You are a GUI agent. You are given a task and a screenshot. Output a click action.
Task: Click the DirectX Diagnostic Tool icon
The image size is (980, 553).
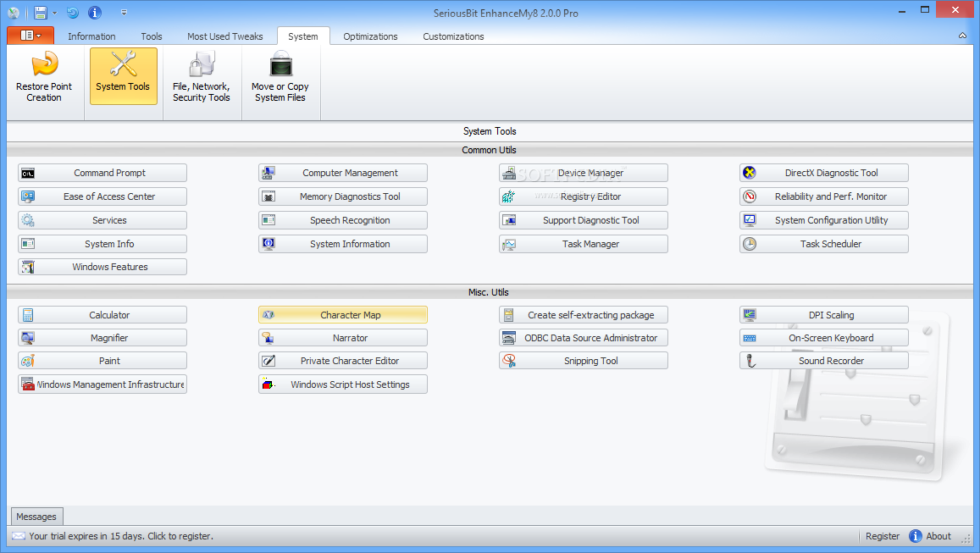click(750, 173)
